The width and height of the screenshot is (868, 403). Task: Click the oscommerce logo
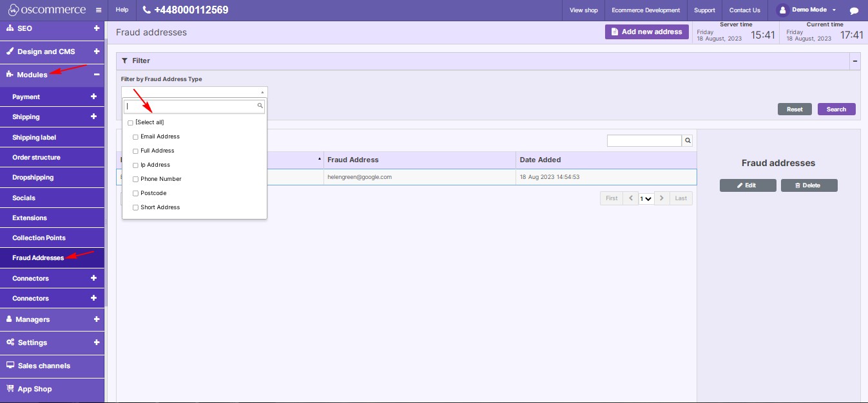coord(48,10)
